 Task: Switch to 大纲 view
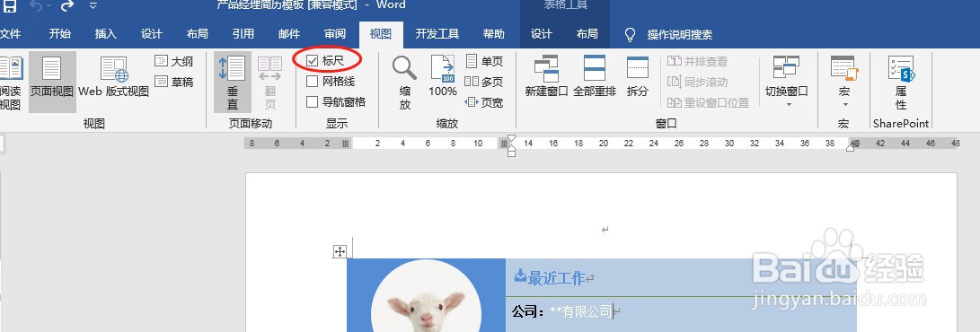pyautogui.click(x=174, y=61)
